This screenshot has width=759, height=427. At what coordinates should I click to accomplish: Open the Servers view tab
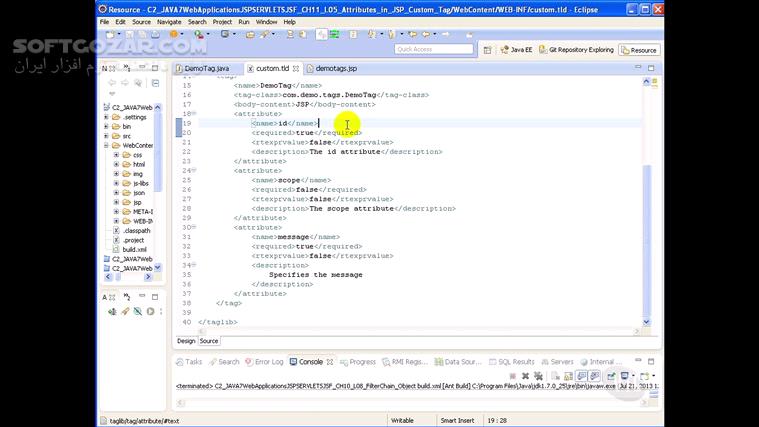(x=557, y=362)
